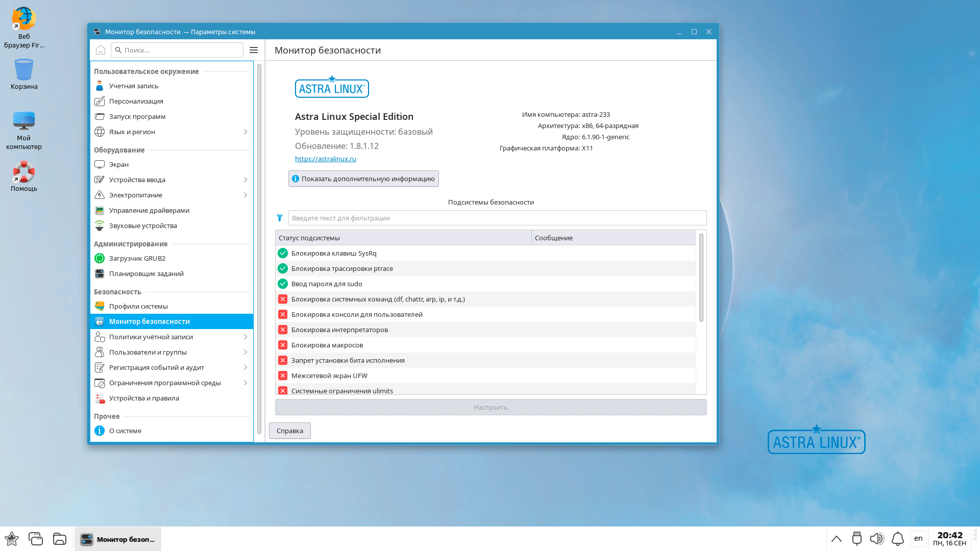The height and width of the screenshot is (551, 980).
Task: Select Profiles of system entry
Action: coord(138,306)
